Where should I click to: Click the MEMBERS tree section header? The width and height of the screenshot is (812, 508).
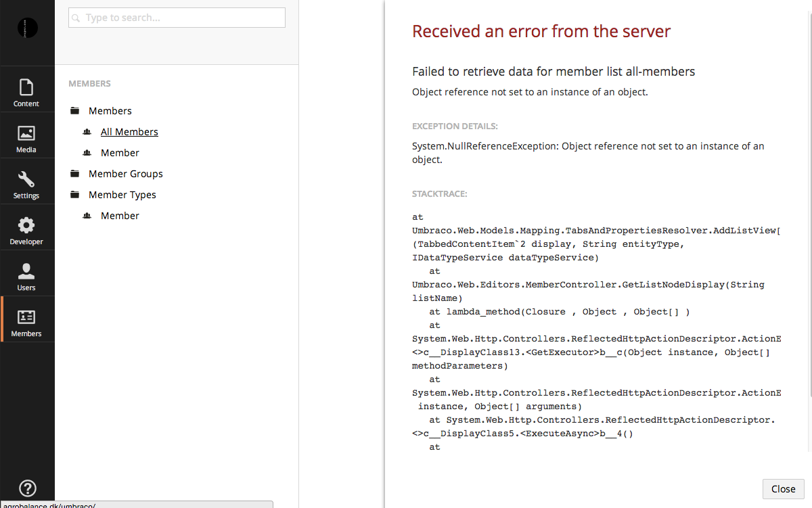pos(89,84)
